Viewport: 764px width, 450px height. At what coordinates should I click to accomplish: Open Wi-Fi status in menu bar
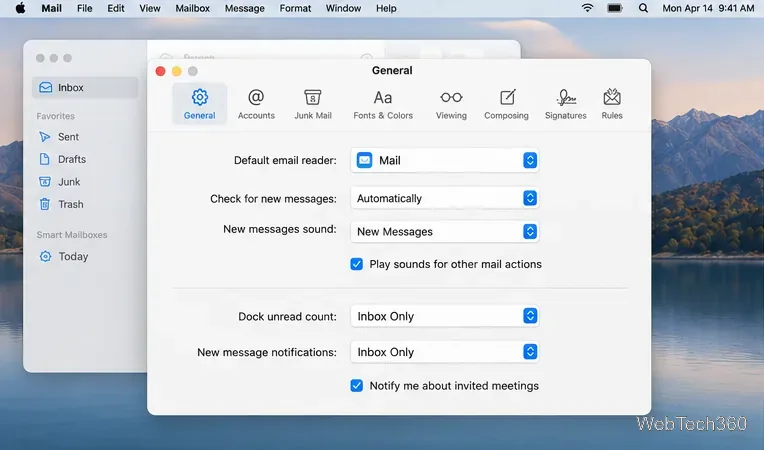[x=588, y=8]
